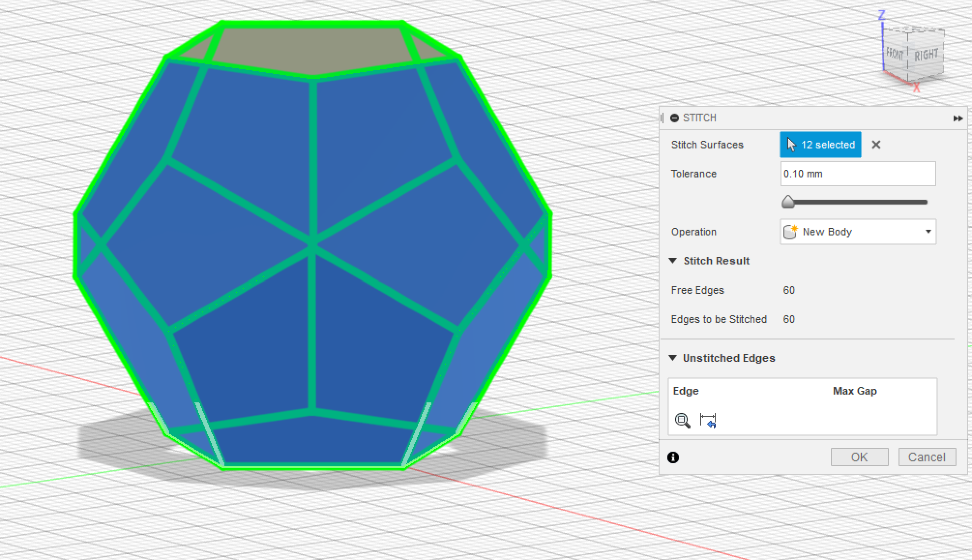
Task: Open the info icon at dialog bottom
Action: click(673, 457)
